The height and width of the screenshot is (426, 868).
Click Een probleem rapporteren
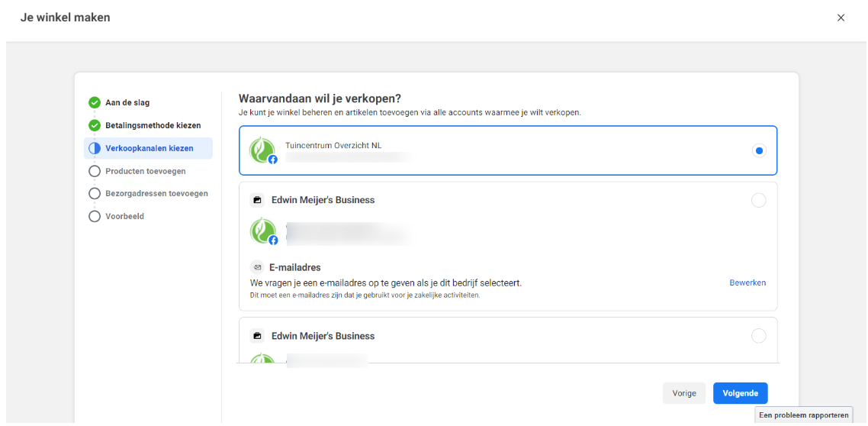point(803,415)
